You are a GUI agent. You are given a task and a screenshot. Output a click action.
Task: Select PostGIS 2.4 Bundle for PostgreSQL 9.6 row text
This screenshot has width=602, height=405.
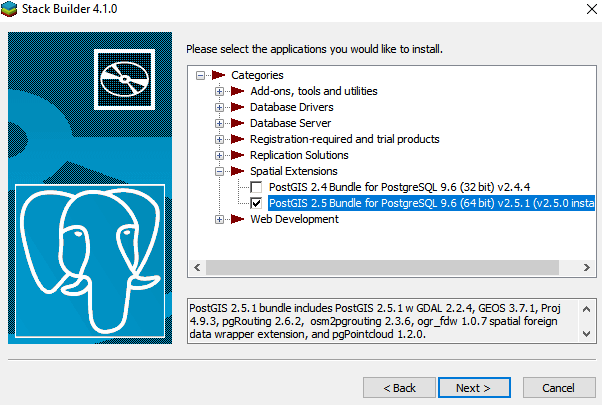(399, 187)
